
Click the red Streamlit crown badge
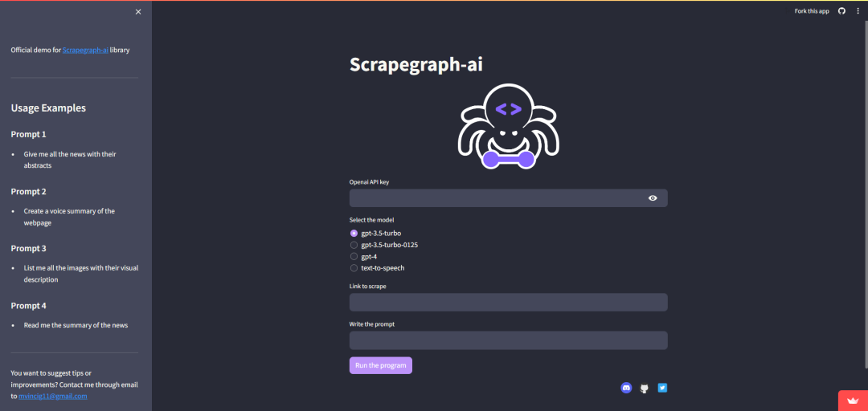click(x=851, y=400)
